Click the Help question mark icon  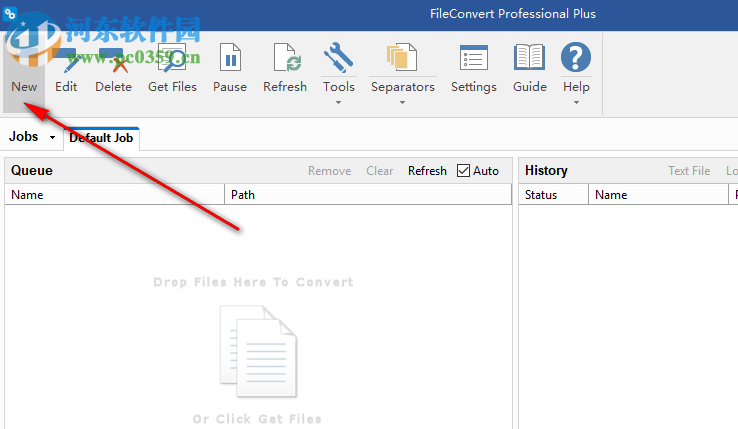[576, 57]
